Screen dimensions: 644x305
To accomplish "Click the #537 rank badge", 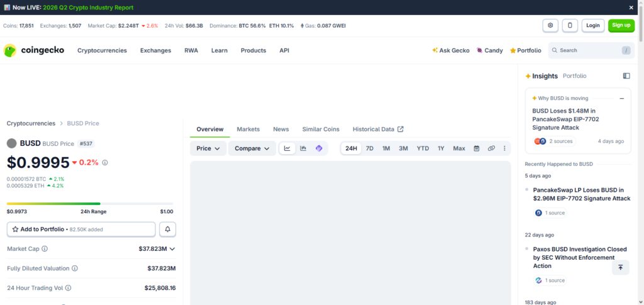I will click(86, 143).
